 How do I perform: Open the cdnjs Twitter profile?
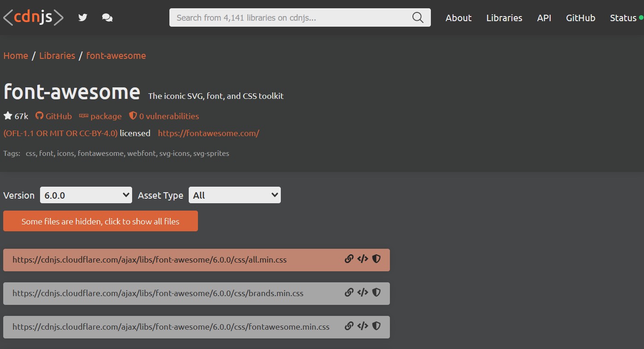coord(82,17)
